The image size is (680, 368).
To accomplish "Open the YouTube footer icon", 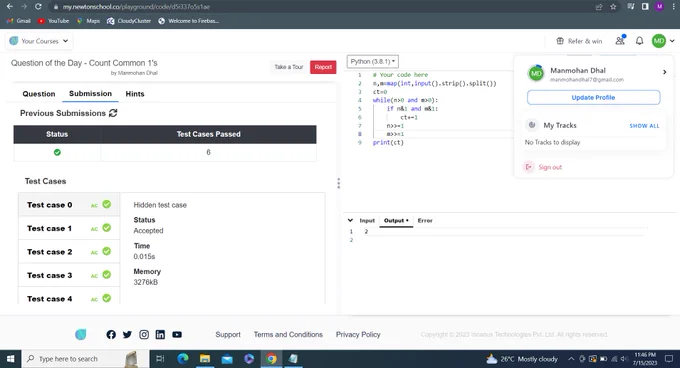I will click(177, 335).
